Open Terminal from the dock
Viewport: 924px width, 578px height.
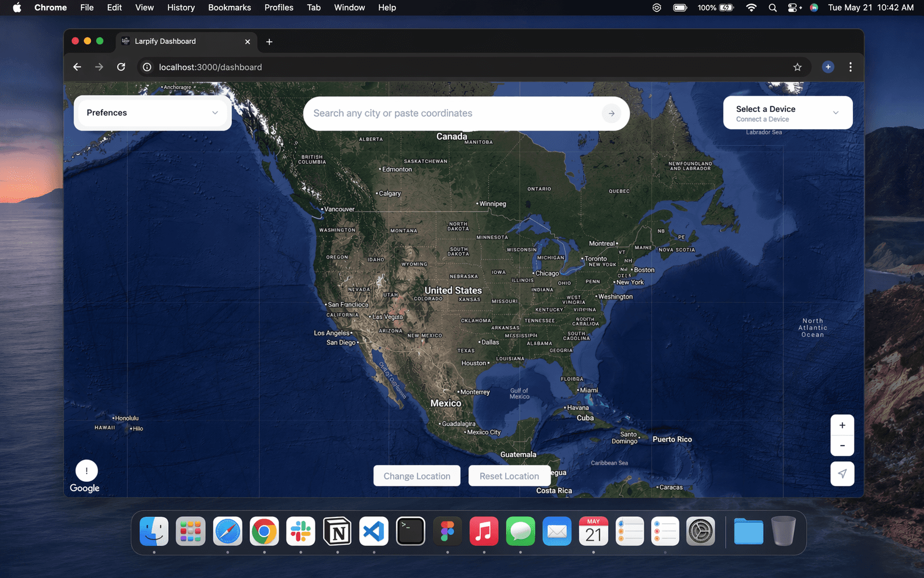411,531
